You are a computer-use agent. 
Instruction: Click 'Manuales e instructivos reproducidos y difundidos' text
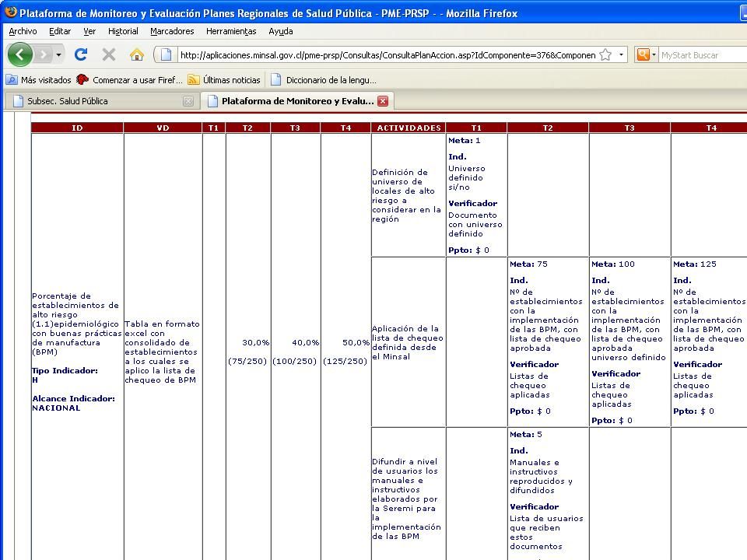coord(541,476)
